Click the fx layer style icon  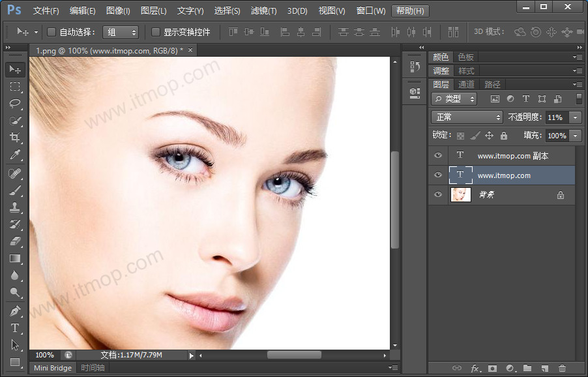pyautogui.click(x=475, y=369)
